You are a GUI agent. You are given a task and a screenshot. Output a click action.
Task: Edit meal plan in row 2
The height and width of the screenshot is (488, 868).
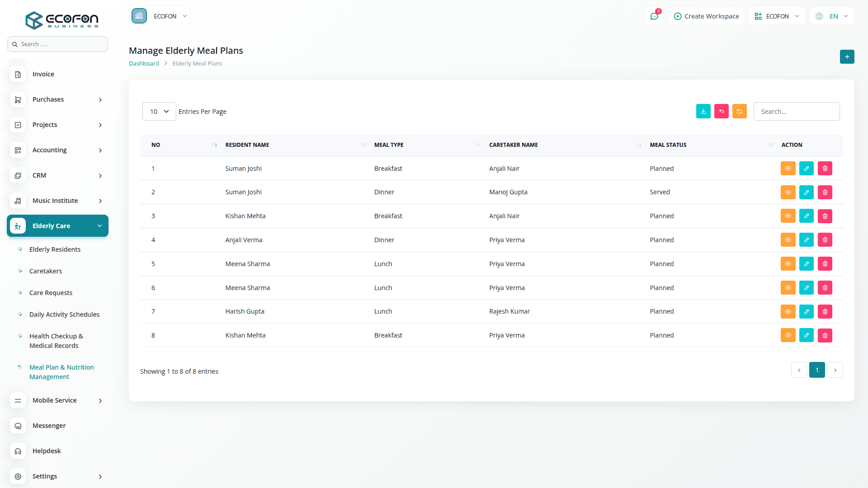pyautogui.click(x=806, y=192)
